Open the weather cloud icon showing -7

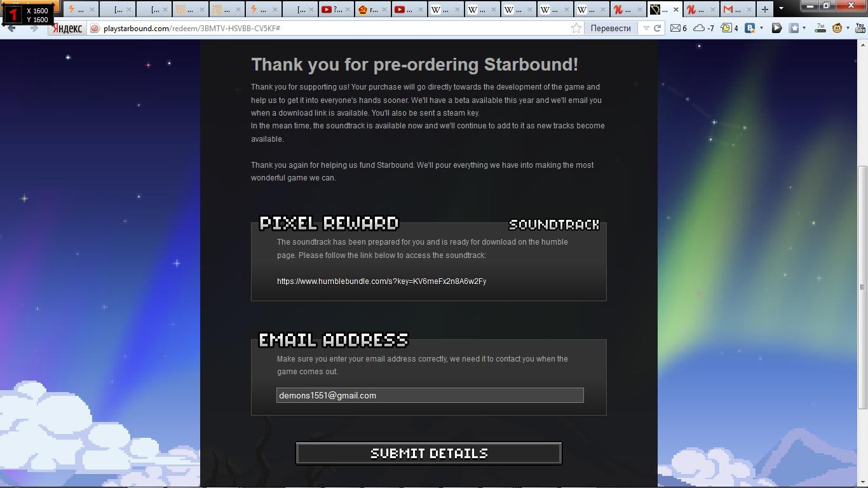point(703,28)
